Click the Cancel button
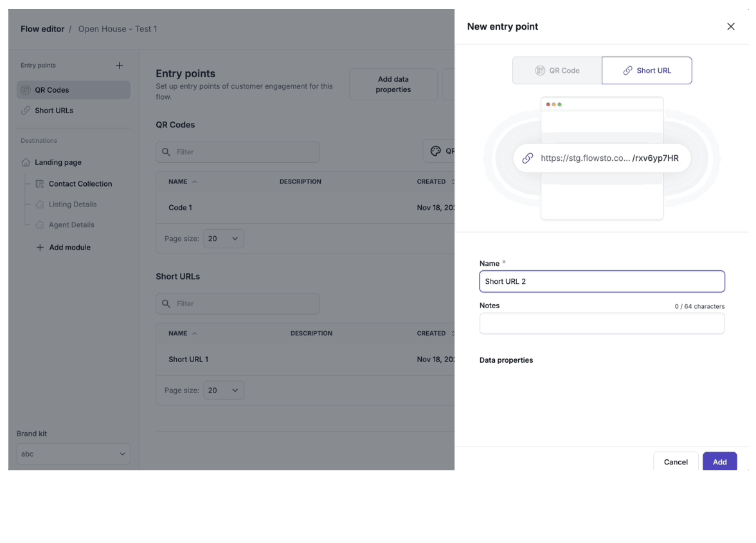The image size is (756, 543). point(676,462)
